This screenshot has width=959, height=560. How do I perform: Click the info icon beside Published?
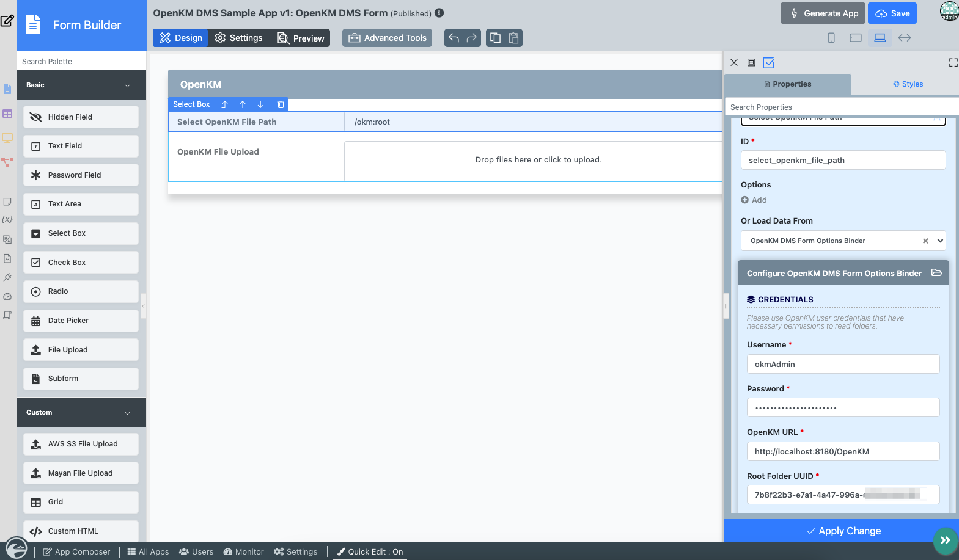tap(439, 13)
